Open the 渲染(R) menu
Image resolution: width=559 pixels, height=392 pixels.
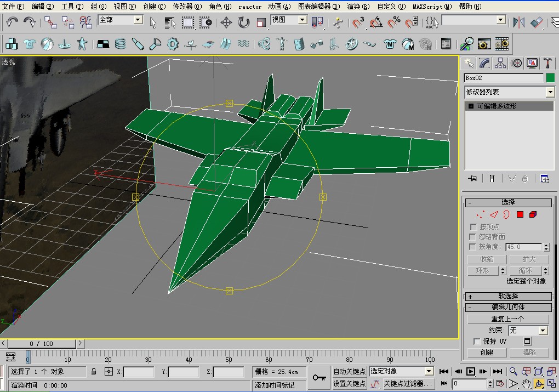[358, 7]
